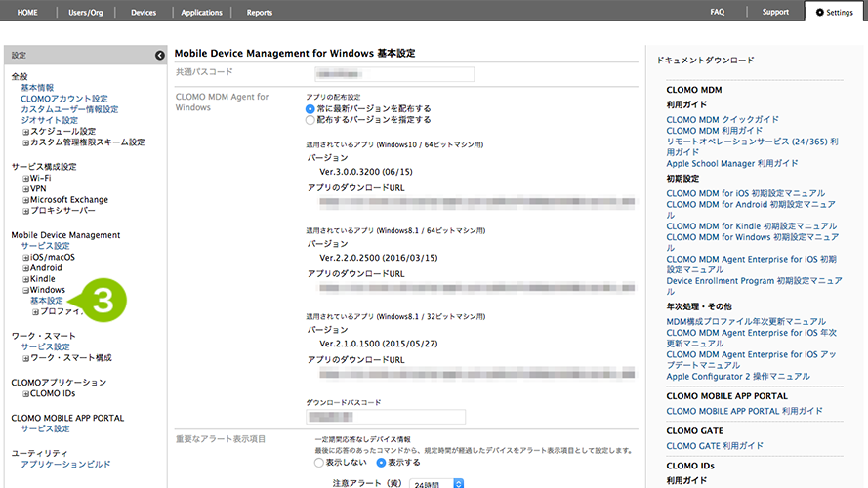Click blurred Windows10 64-bit download URL

pyautogui.click(x=477, y=202)
